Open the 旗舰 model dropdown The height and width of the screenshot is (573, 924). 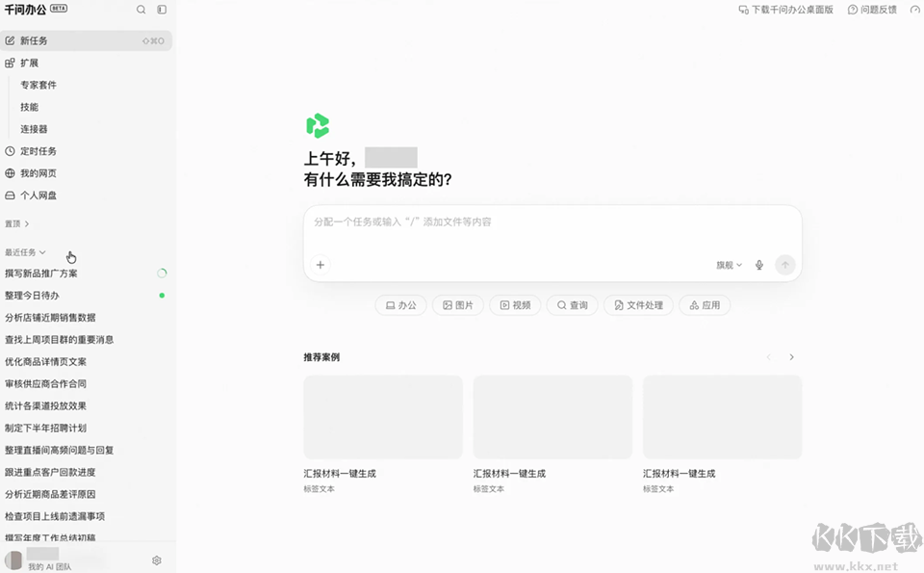coord(729,265)
